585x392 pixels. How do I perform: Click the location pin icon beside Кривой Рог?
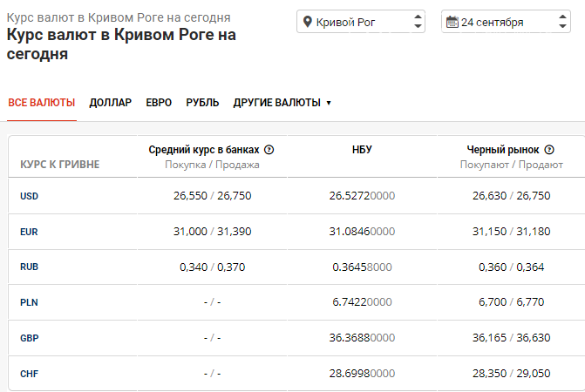(x=306, y=22)
